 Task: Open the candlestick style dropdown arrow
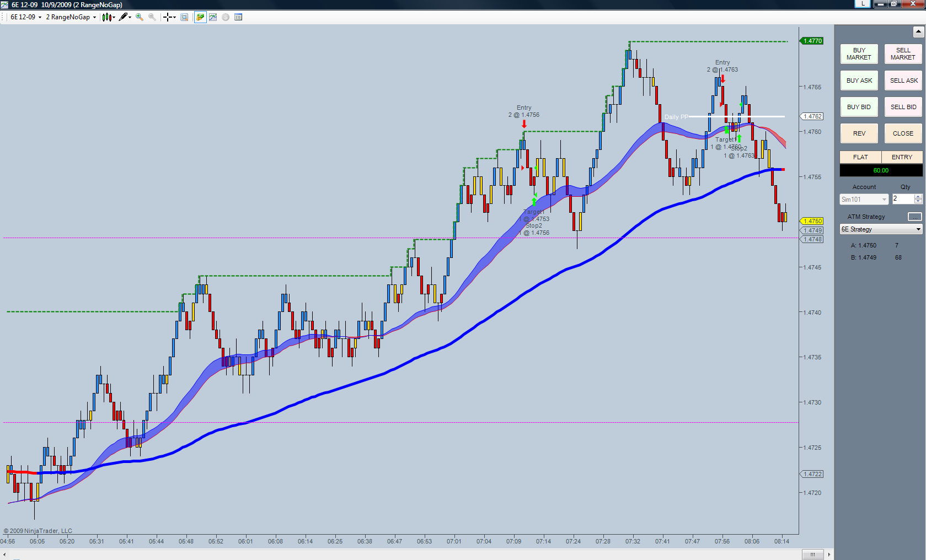114,17
